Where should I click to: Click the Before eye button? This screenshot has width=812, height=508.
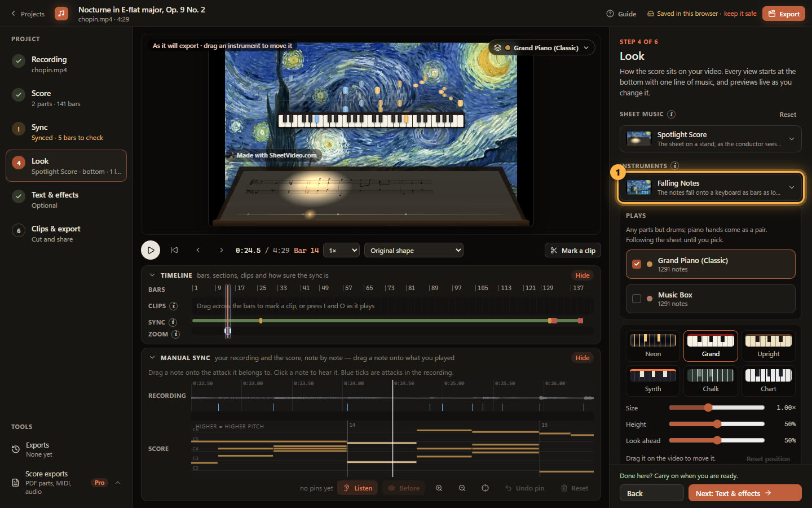pos(404,488)
